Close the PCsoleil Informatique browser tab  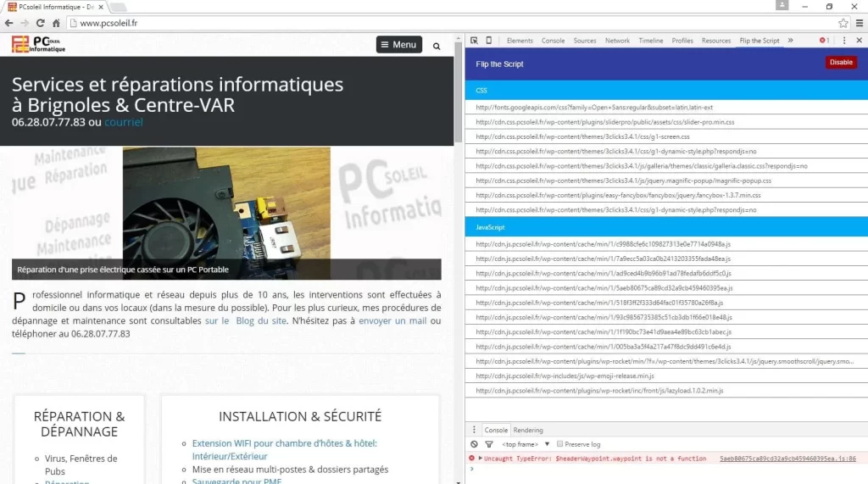pyautogui.click(x=101, y=7)
